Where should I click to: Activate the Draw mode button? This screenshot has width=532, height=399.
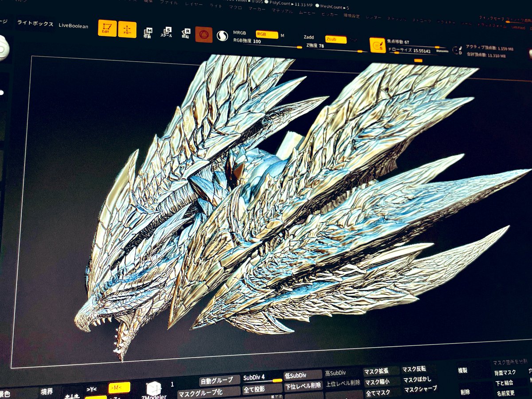click(x=127, y=29)
